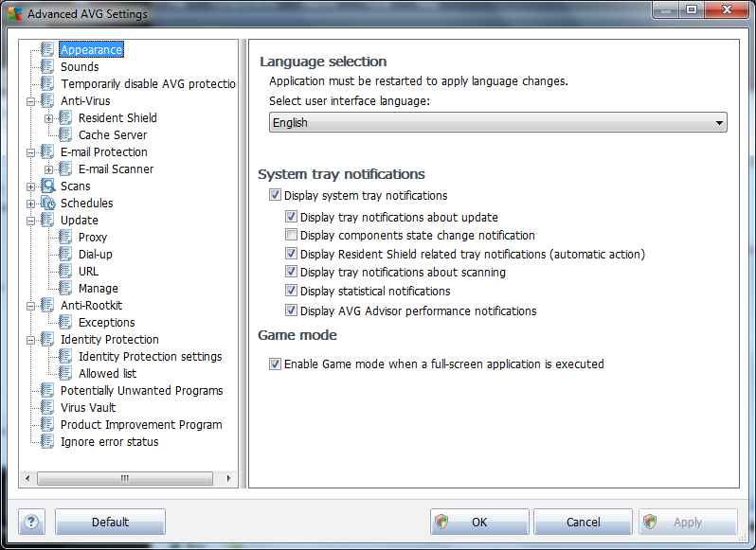Confirm settings with the OK button
The width and height of the screenshot is (756, 550).
pyautogui.click(x=479, y=522)
